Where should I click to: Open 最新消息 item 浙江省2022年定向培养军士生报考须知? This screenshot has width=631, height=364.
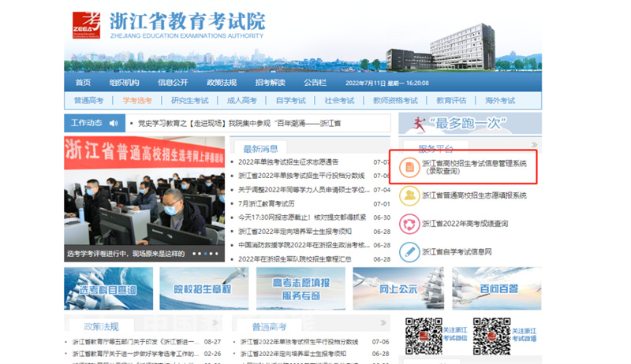(x=294, y=232)
